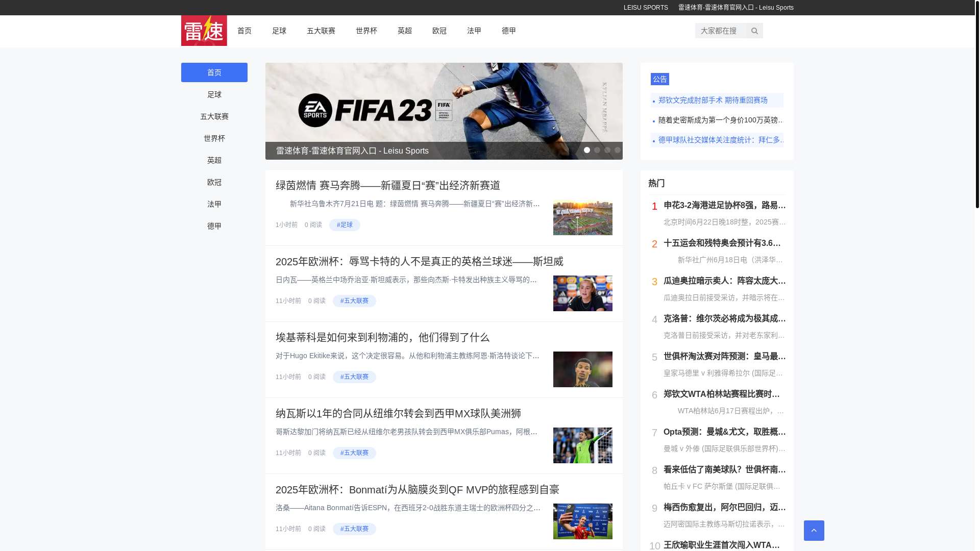Viewport: 980px width, 551px height.
Task: Select the second carousel dot
Action: (x=597, y=150)
